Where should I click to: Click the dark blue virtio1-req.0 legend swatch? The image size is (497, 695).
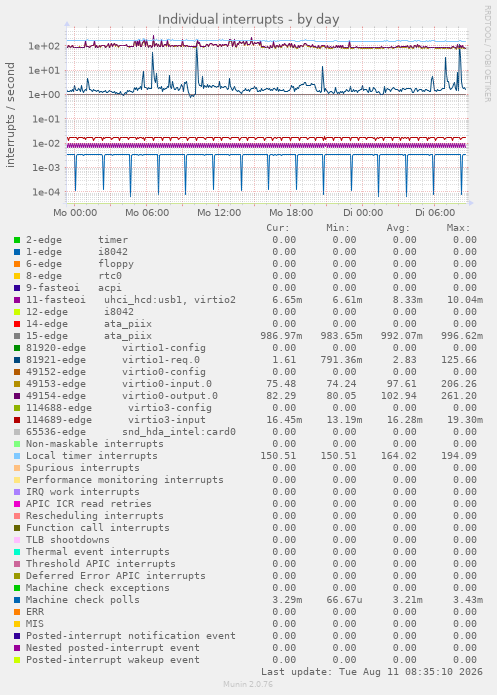pyautogui.click(x=17, y=360)
